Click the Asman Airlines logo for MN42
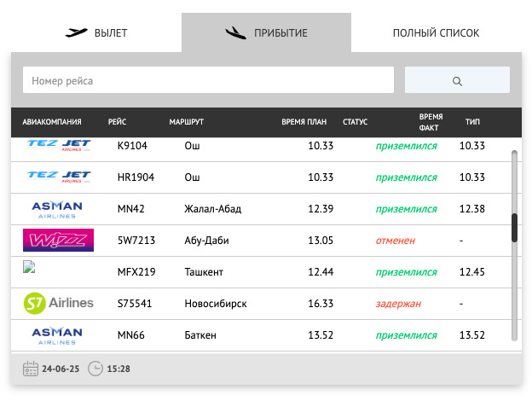Viewport: 532px width, 401px height. point(57,209)
